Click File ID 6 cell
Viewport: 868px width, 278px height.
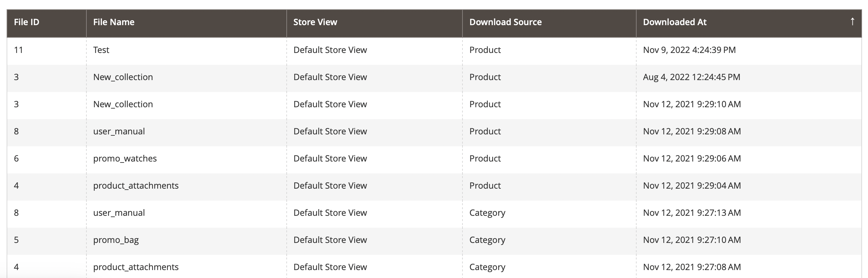pos(16,159)
